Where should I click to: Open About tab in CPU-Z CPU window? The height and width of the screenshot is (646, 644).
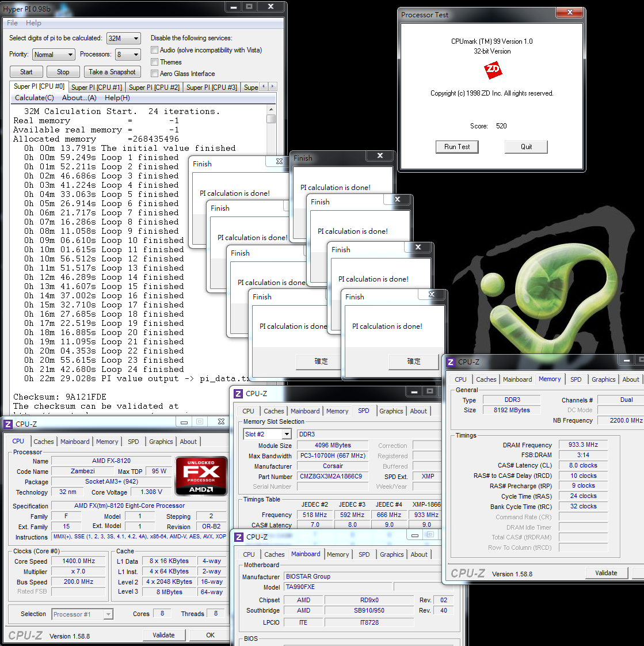pos(188,442)
